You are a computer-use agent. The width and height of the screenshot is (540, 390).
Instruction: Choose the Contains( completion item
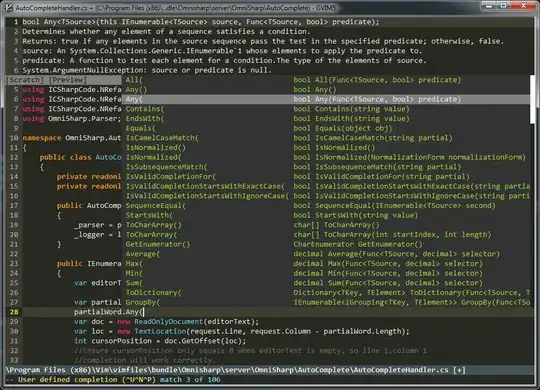coord(326,109)
